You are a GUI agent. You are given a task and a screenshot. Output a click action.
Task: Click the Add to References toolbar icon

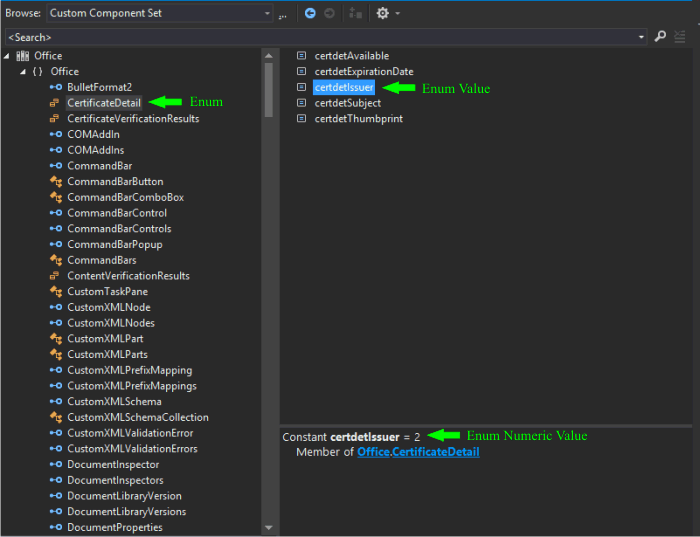(355, 13)
